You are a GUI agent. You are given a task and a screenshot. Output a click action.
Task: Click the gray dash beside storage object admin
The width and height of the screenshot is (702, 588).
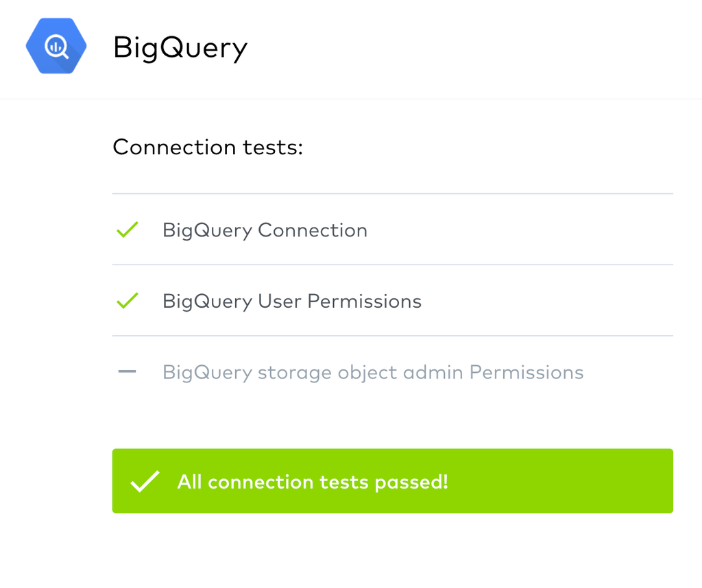coord(127,371)
